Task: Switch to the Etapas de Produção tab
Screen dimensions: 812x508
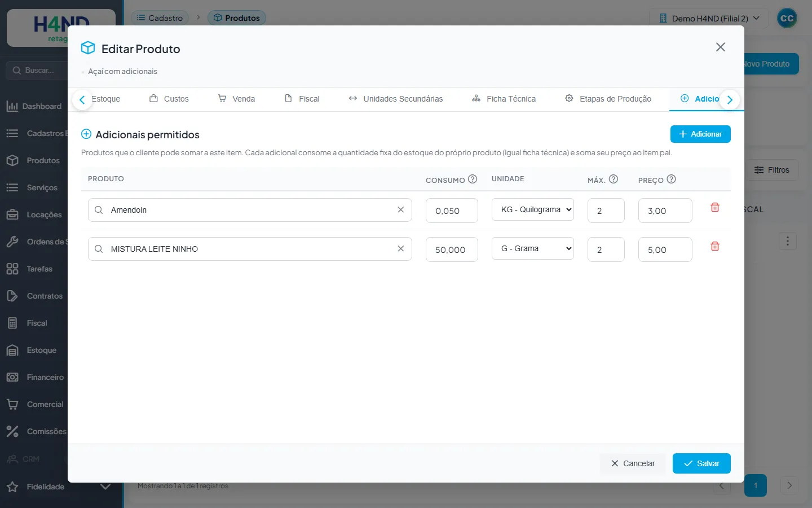Action: [608, 99]
